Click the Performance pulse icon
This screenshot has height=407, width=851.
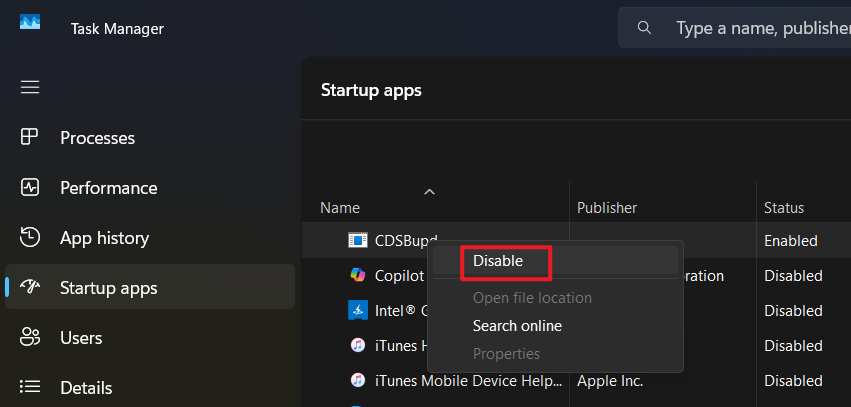coord(29,187)
